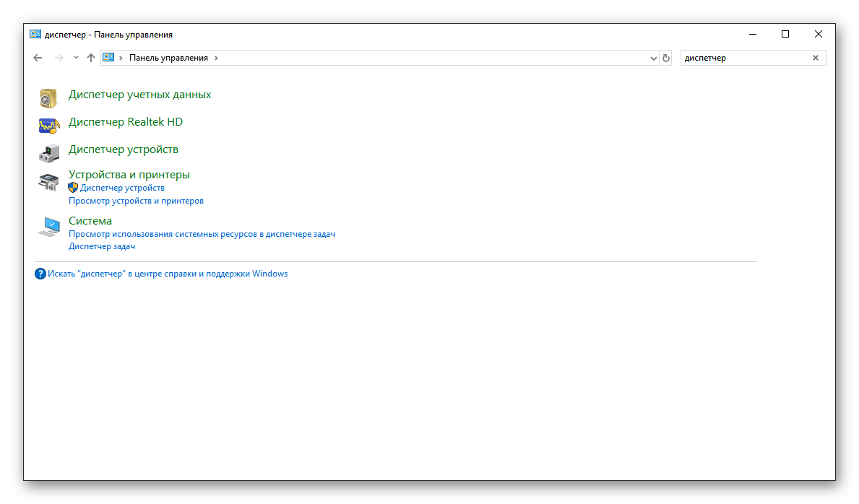The image size is (859, 504).
Task: Click the Device Manager icon beside the green heading
Action: [x=48, y=152]
